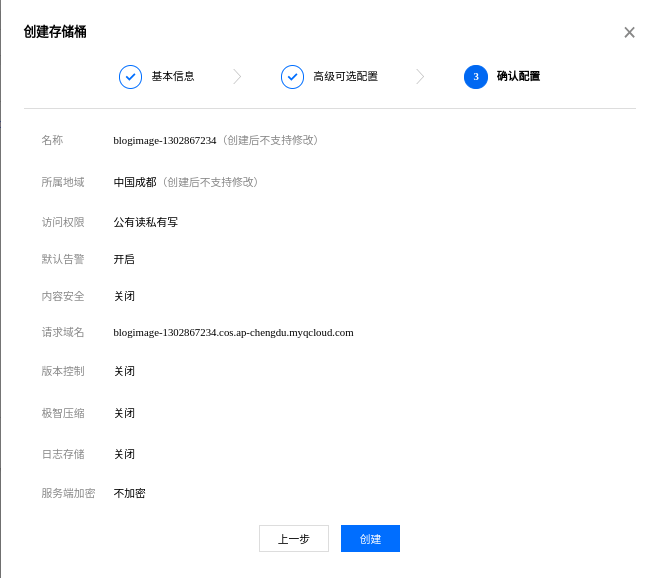Click the 不加密 value for 服务端加密

pos(129,494)
